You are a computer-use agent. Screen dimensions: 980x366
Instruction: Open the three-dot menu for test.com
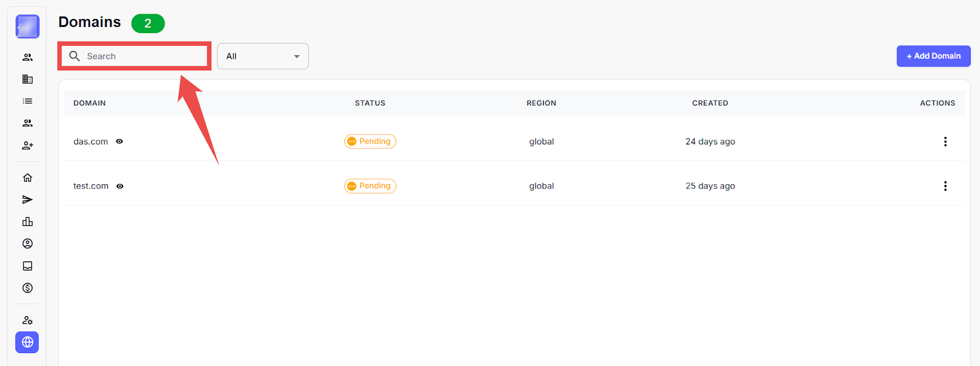pyautogui.click(x=945, y=186)
